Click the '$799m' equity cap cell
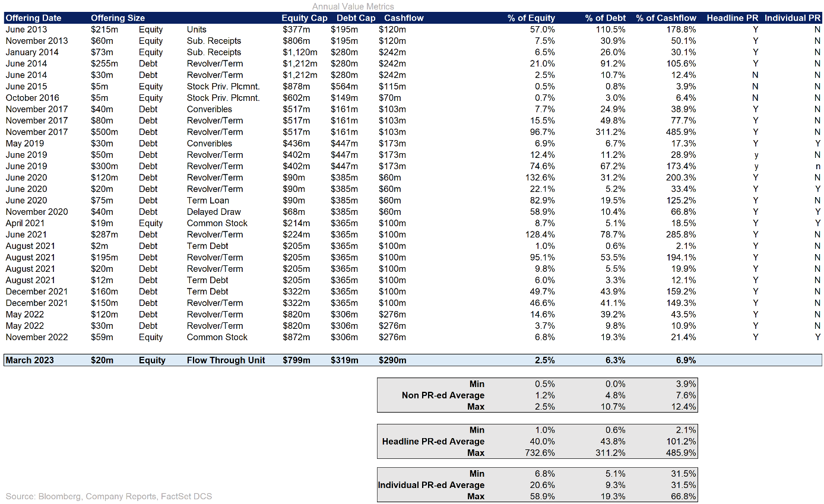The width and height of the screenshot is (824, 504). (296, 360)
